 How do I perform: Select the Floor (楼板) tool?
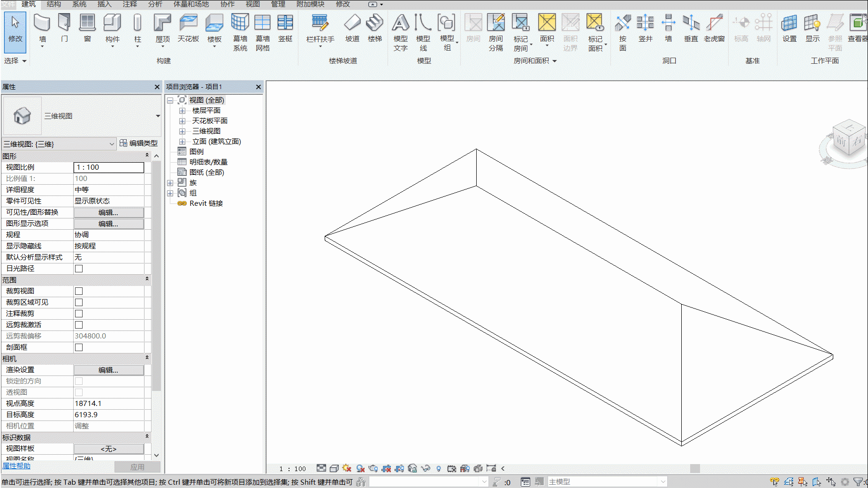[214, 29]
